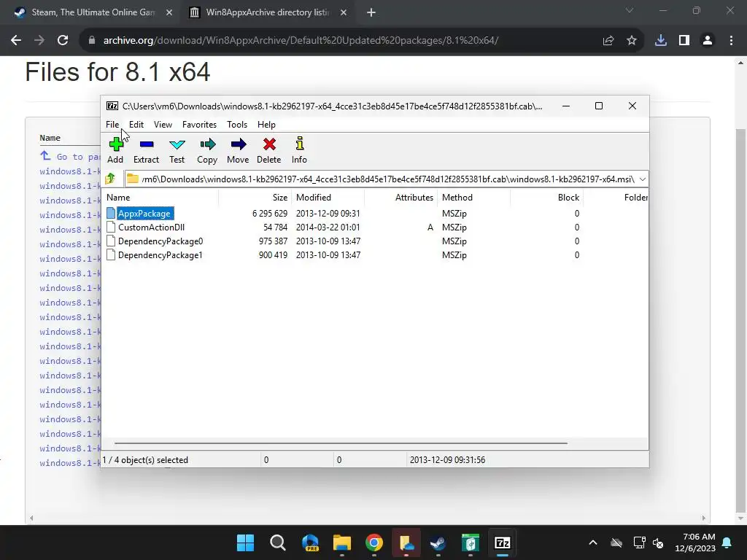This screenshot has height=560, width=747.
Task: Open the notifications bell in the tray
Action: 727,542
